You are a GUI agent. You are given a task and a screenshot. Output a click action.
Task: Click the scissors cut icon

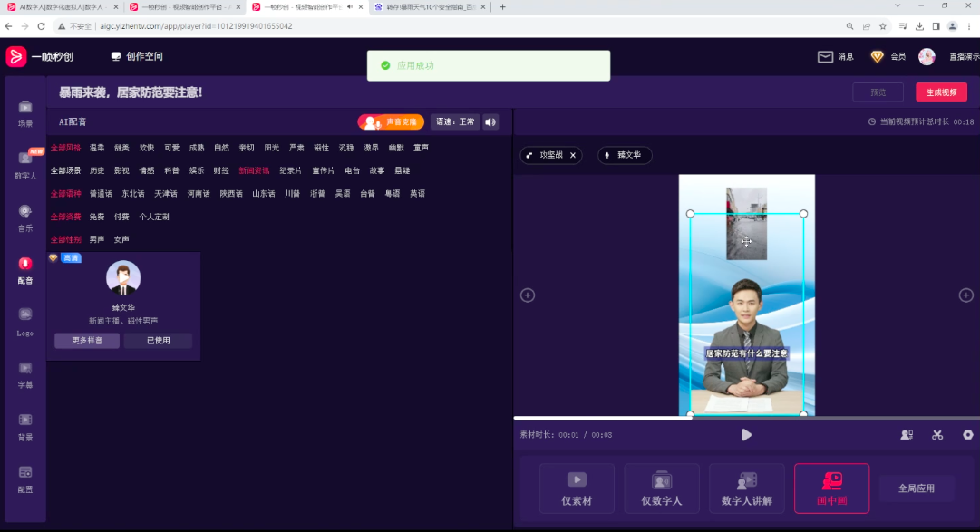(x=936, y=434)
